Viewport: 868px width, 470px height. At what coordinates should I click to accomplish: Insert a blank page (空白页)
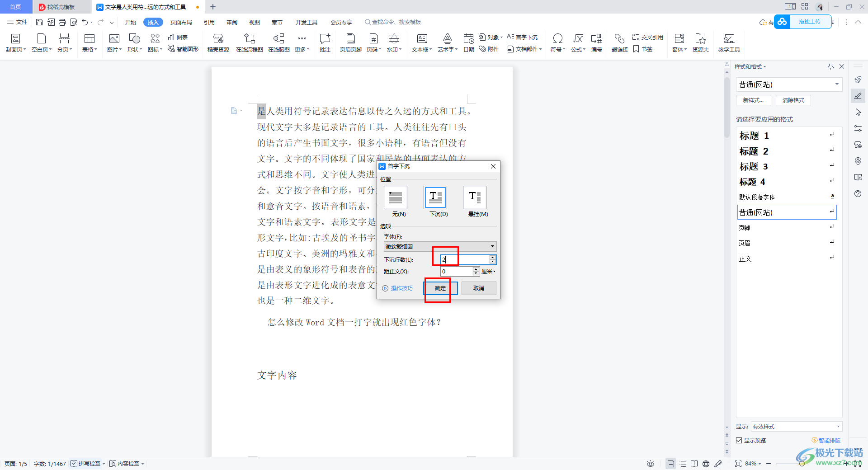(41, 43)
